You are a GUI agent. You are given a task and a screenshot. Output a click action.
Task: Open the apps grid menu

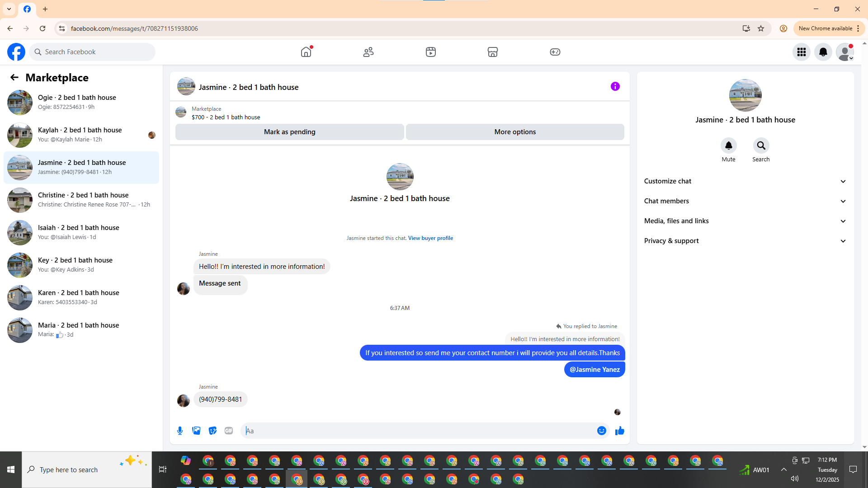801,52
